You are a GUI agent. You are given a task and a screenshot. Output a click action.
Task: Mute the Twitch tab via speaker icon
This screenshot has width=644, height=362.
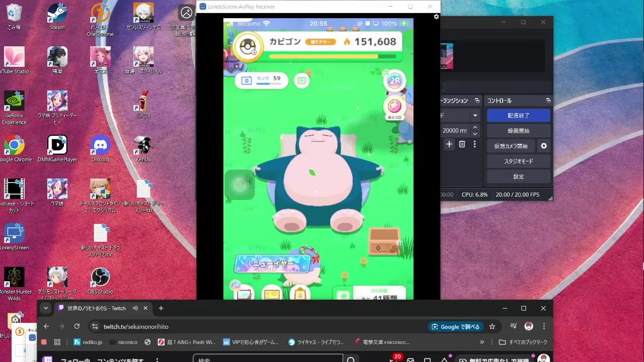pyautogui.click(x=135, y=308)
